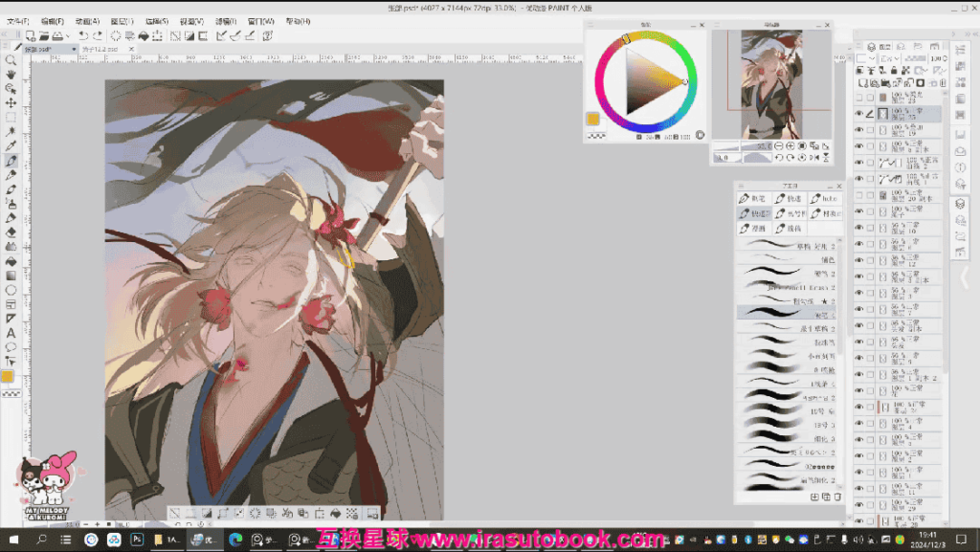Select the Text tool
This screenshot has width=980, height=552.
point(11,333)
